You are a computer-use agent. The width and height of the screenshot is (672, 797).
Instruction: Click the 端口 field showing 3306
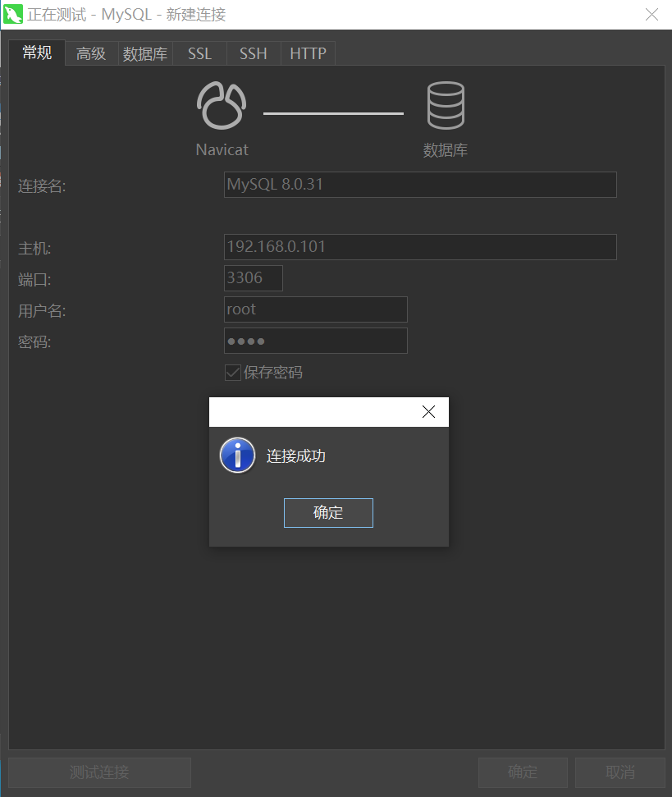[253, 278]
